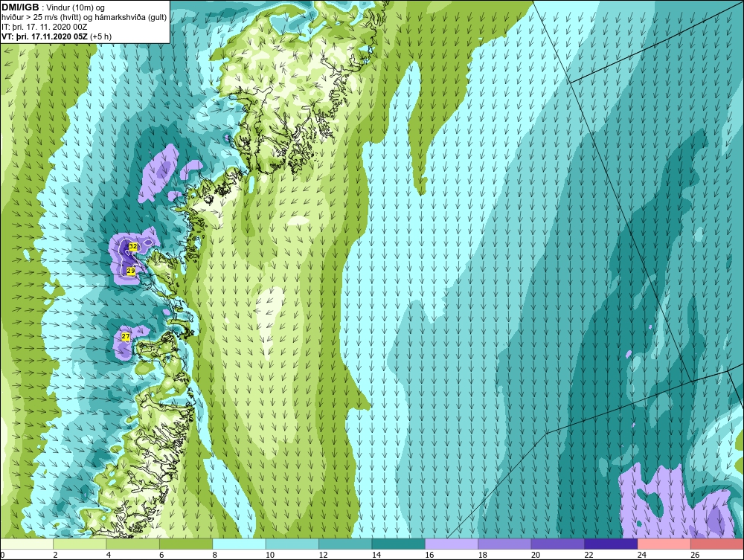Click the yellow gust label 32

pyautogui.click(x=133, y=247)
